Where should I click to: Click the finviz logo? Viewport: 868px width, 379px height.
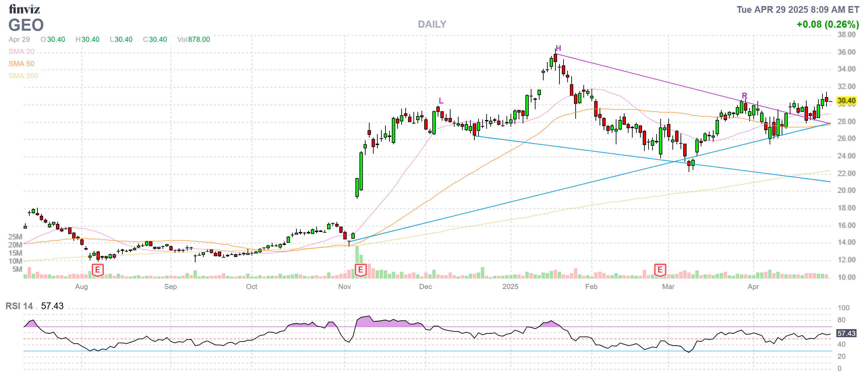point(24,9)
